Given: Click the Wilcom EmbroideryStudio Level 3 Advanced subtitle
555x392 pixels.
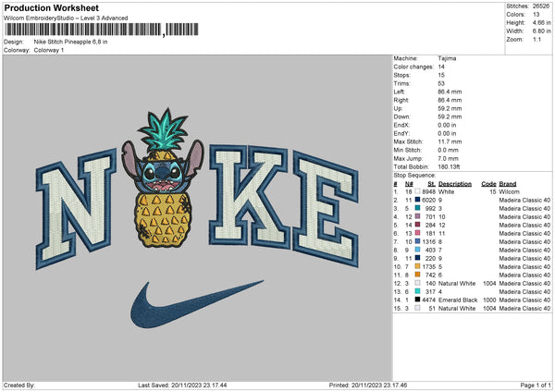Looking at the screenshot, I should [x=66, y=18].
